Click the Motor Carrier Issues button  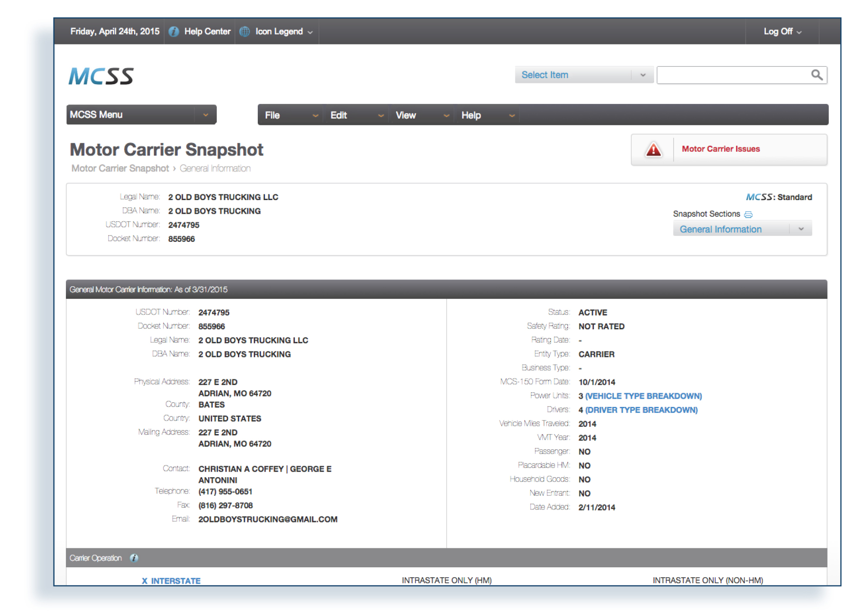click(729, 150)
